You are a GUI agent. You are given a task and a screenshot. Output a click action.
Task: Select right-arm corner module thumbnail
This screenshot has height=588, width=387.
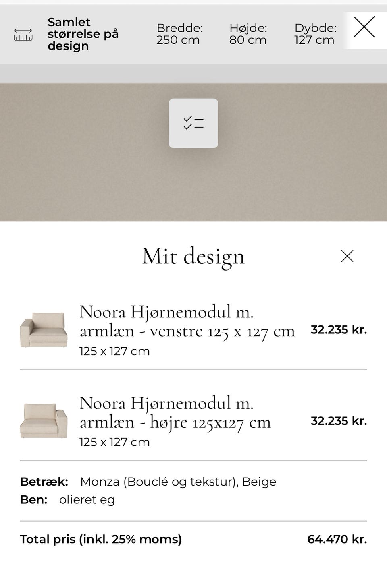44,421
